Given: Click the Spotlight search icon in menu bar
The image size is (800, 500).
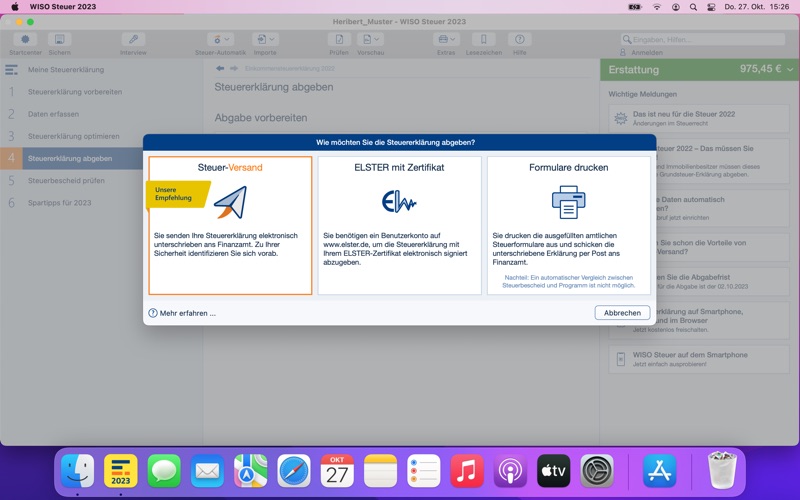Looking at the screenshot, I should (693, 7).
